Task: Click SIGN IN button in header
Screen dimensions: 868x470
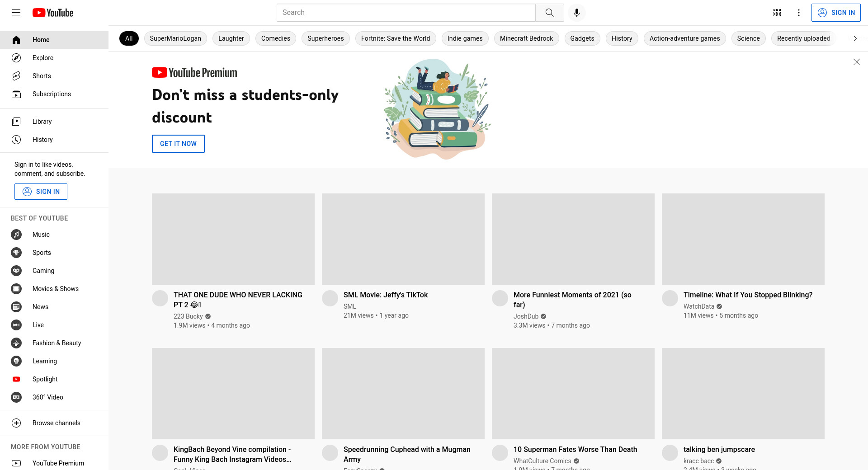Action: [x=836, y=13]
